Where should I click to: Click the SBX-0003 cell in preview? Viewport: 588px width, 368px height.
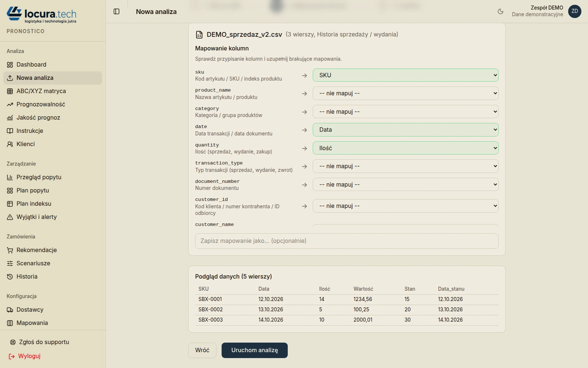211,320
